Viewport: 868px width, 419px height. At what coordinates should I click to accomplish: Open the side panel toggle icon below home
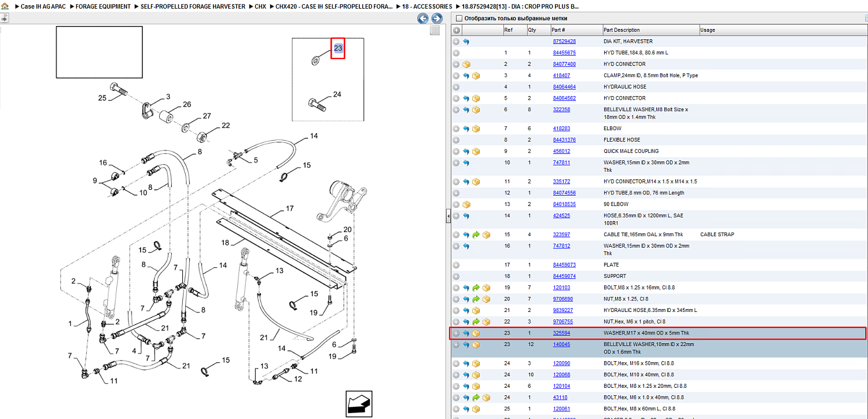pos(4,18)
